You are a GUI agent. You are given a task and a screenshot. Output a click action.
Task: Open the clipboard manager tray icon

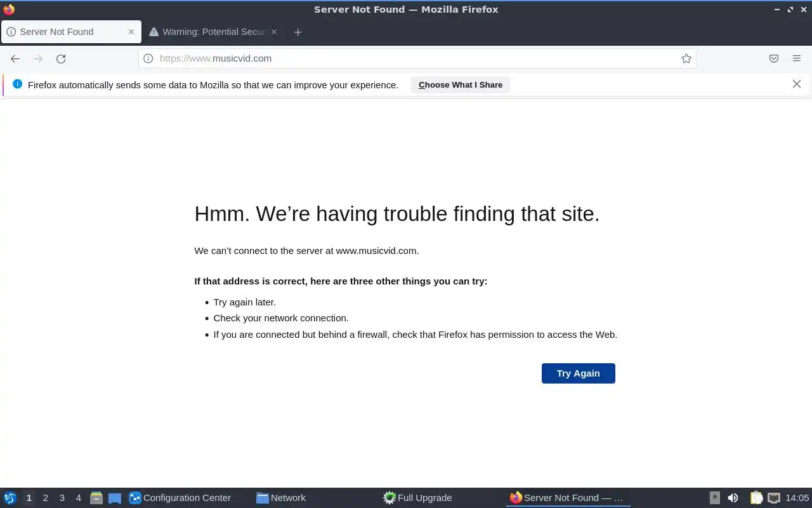[756, 498]
